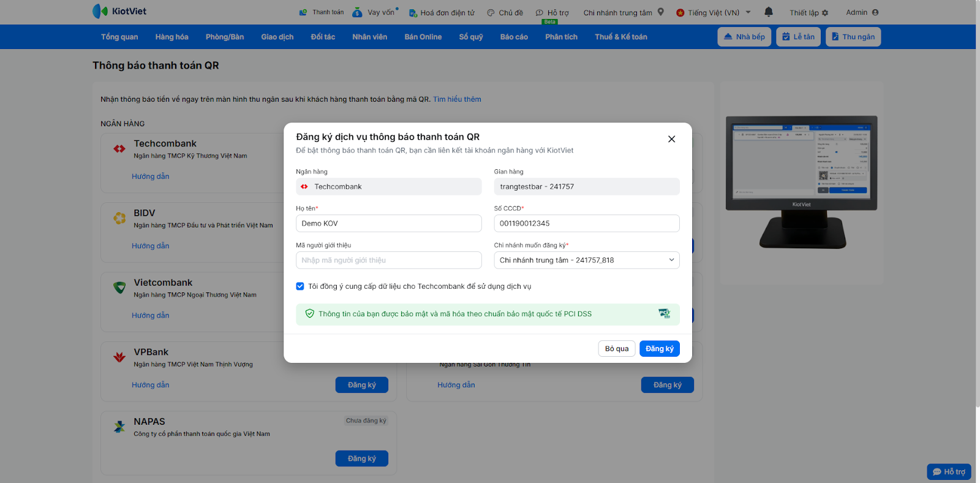The height and width of the screenshot is (483, 980).
Task: Click the Họ tên input field
Action: (x=388, y=224)
